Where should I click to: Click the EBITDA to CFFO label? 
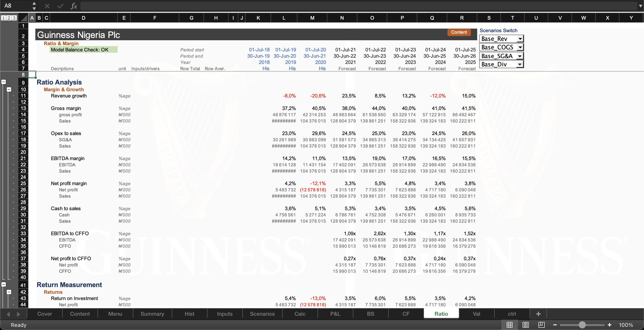click(x=70, y=233)
